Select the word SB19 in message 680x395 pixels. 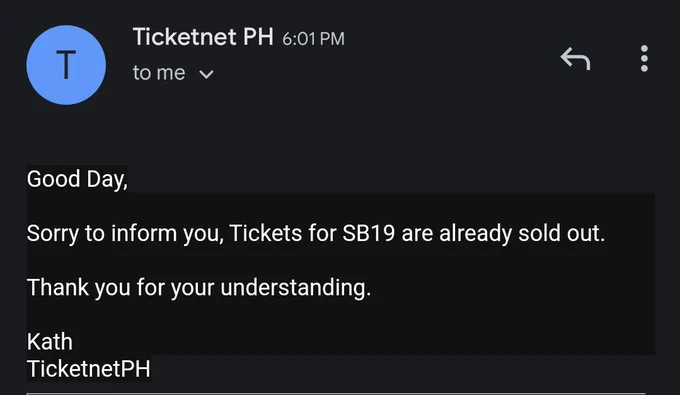coord(369,233)
